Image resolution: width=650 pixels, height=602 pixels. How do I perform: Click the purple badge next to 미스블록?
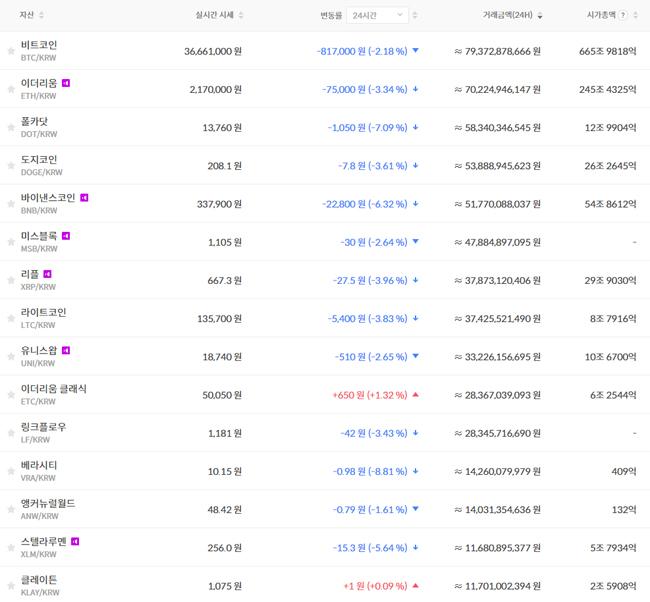pos(66,236)
